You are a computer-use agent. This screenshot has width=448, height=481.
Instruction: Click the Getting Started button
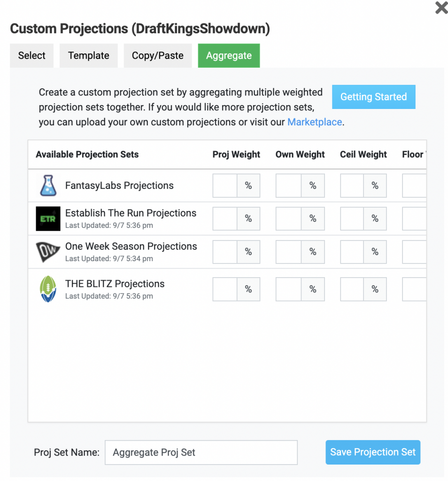pos(373,97)
